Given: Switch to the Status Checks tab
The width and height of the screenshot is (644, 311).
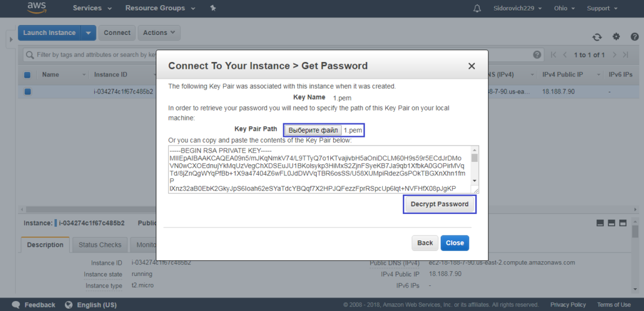Looking at the screenshot, I should point(100,244).
